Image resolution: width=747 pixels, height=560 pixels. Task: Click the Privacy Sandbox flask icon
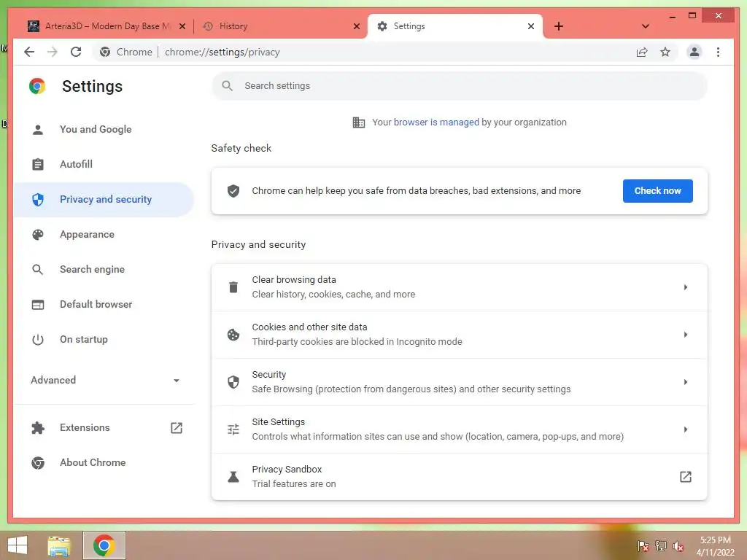tap(233, 477)
